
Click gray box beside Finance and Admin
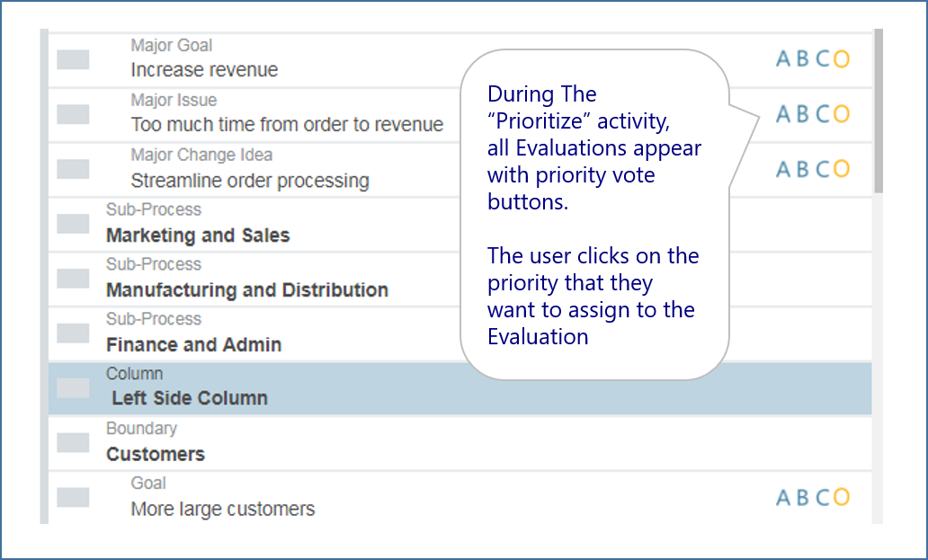pyautogui.click(x=73, y=333)
